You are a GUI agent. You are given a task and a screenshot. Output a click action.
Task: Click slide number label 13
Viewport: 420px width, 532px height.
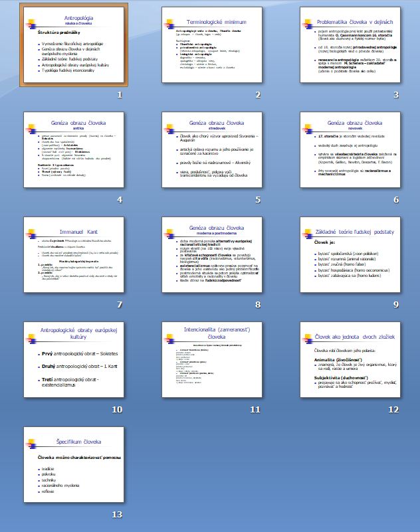coord(117,514)
